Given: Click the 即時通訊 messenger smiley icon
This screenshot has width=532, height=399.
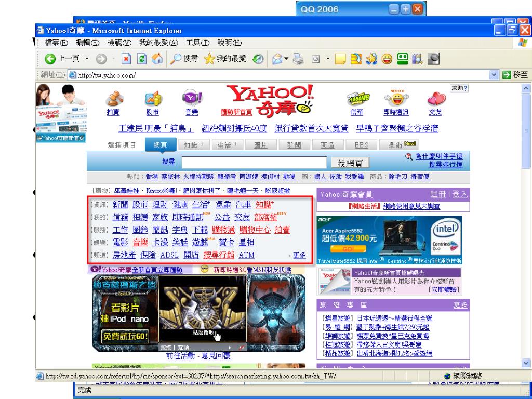Looking at the screenshot, I should (396, 98).
